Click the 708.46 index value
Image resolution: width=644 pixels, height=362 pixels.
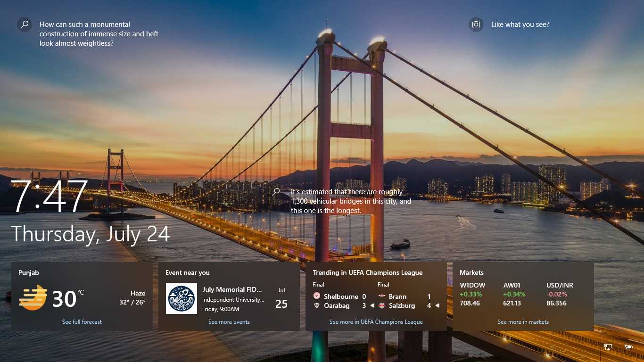470,303
